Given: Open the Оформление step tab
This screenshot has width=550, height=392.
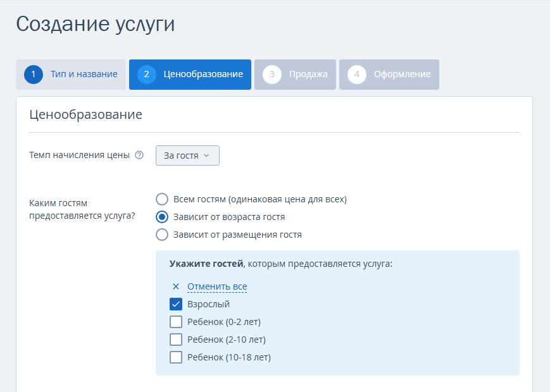Looking at the screenshot, I should (389, 74).
